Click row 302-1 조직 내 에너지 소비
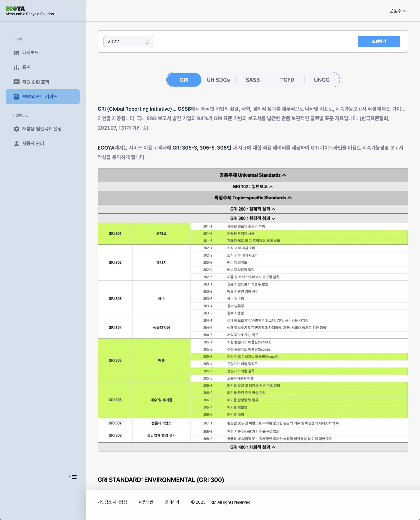 pyautogui.click(x=299, y=248)
